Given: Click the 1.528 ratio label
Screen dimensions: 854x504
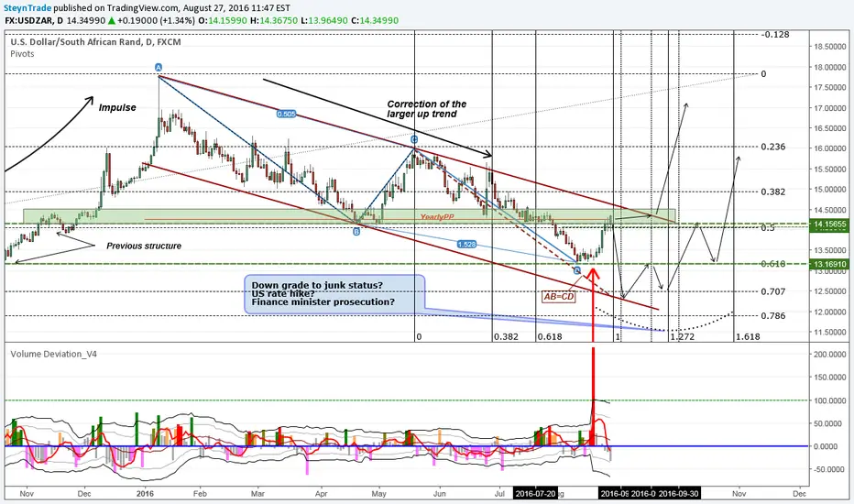Looking at the screenshot, I should (466, 244).
